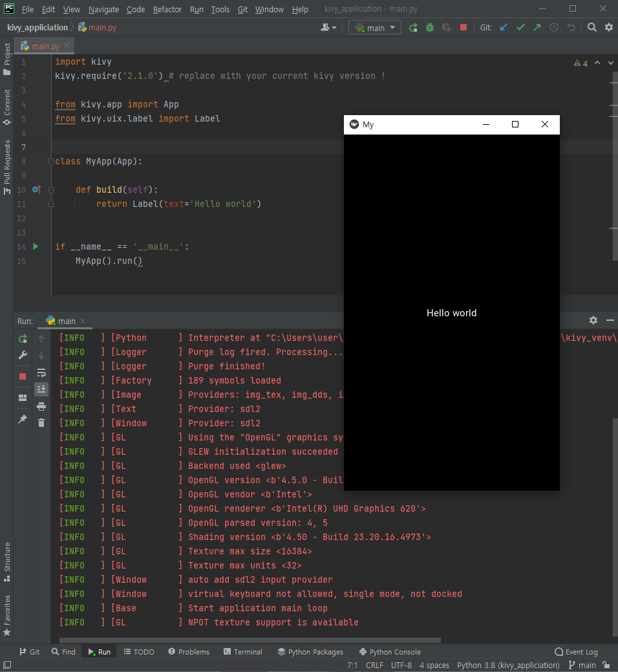Stop the running app via top toolbar
618x672 pixels.
point(463,27)
